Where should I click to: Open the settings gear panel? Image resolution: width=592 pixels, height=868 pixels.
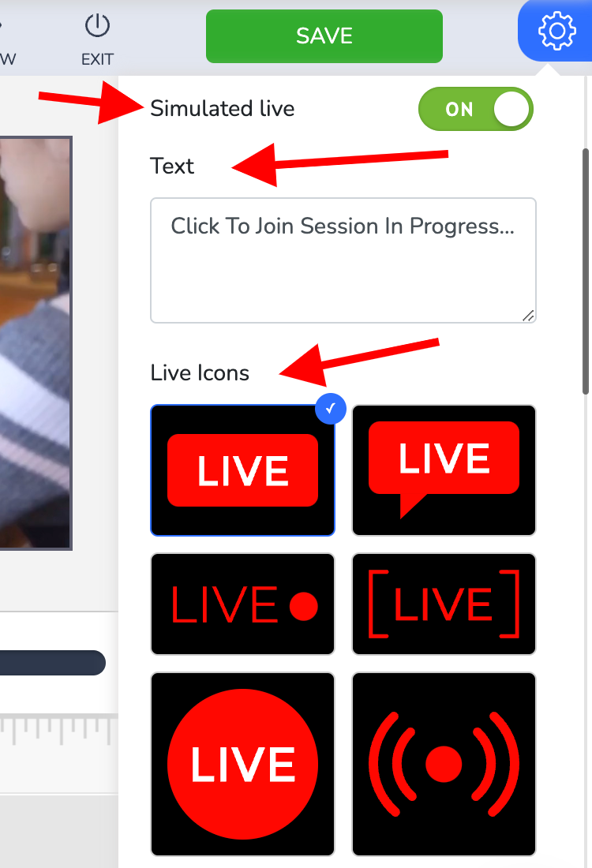[x=556, y=31]
